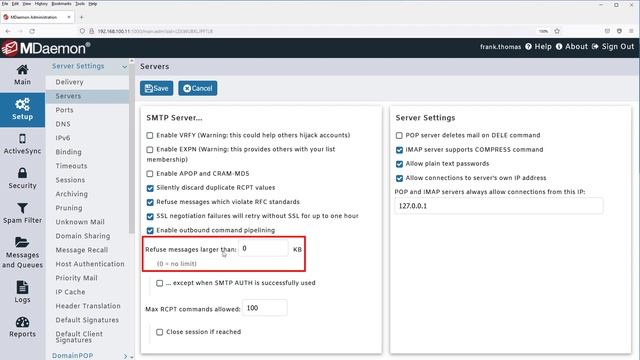Reload the page with refresh icon
The height and width of the screenshot is (360, 640).
coord(32,31)
